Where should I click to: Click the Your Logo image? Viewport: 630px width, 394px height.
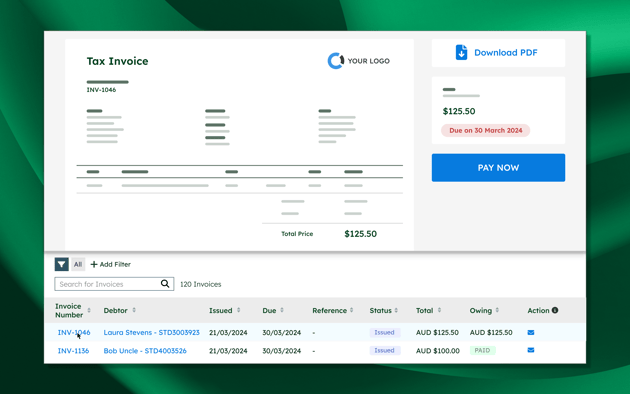coord(358,61)
